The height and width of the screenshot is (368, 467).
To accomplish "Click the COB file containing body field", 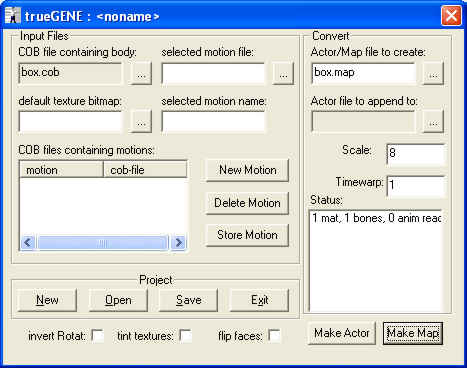I will click(70, 73).
